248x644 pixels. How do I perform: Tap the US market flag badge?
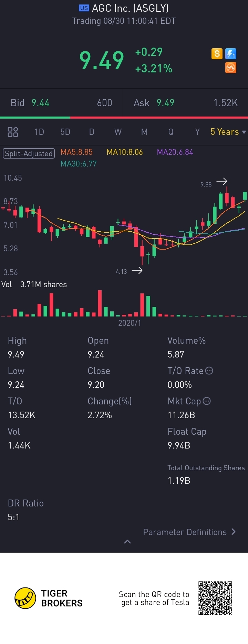click(84, 8)
